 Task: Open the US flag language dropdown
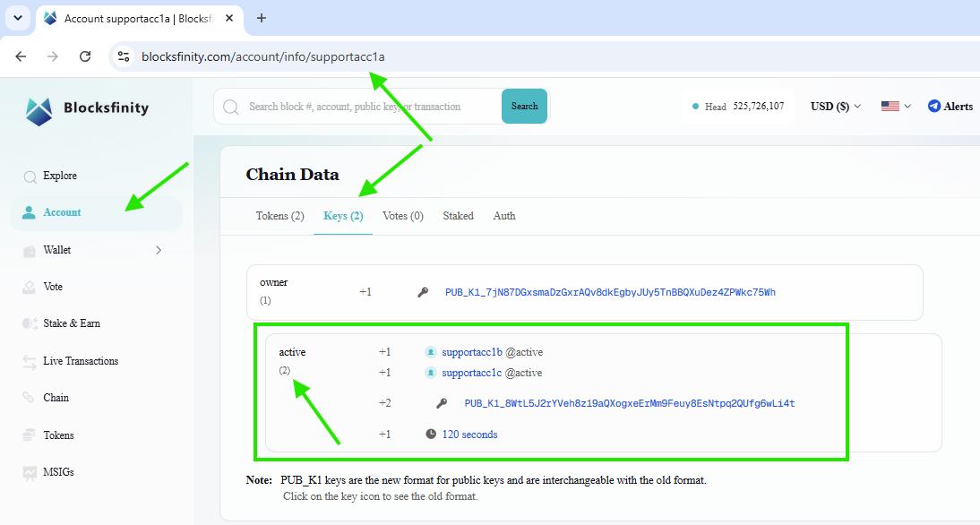point(896,107)
